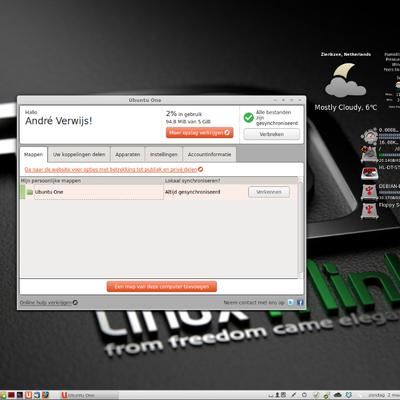The image size is (400, 400).
Task: Click 'Mijn persoonlijke mappen' column header
Action: pyautogui.click(x=51, y=181)
